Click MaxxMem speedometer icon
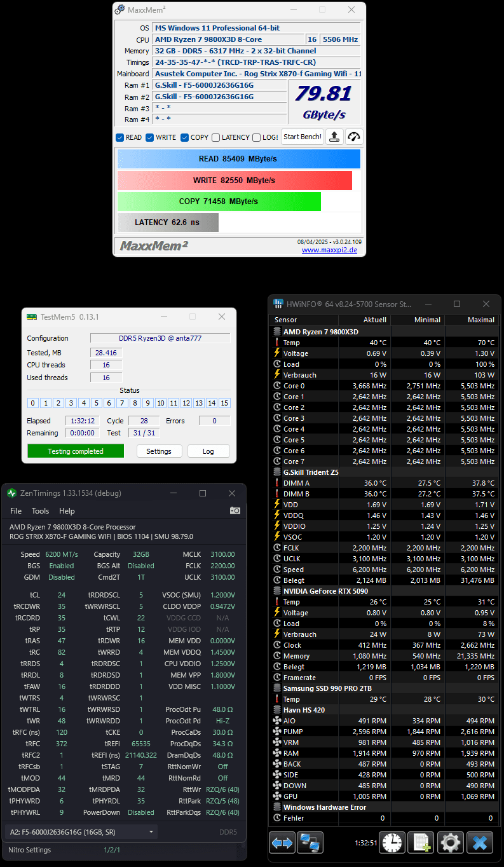The image size is (504, 867). (353, 137)
